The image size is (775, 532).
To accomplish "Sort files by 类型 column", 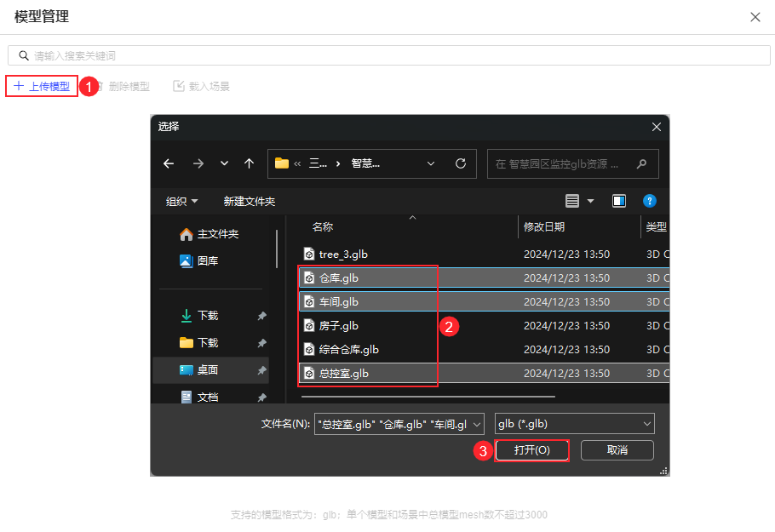I will click(657, 227).
